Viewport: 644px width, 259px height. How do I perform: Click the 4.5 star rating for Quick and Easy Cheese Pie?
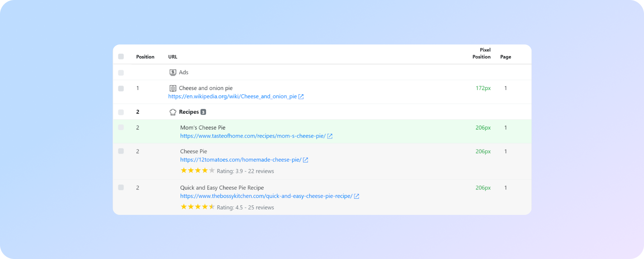[x=197, y=207]
